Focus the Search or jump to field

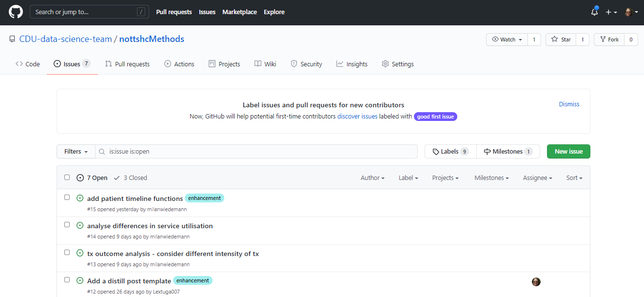[x=89, y=12]
